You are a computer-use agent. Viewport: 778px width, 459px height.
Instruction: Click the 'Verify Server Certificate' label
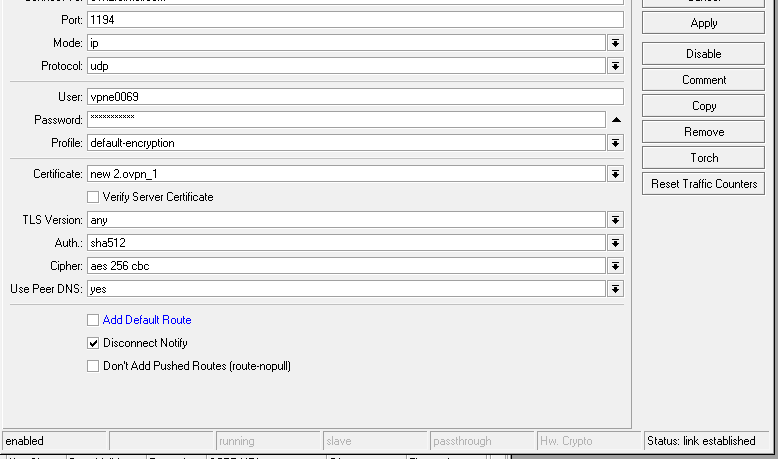coord(158,197)
